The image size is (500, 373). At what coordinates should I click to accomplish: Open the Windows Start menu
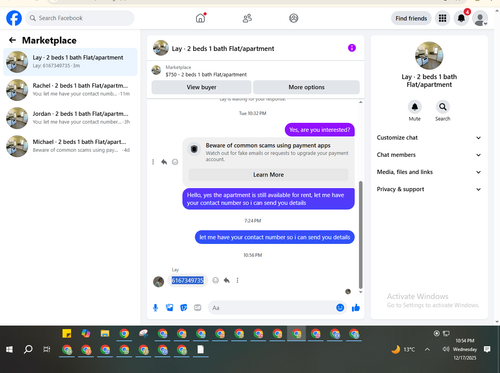pos(9,349)
